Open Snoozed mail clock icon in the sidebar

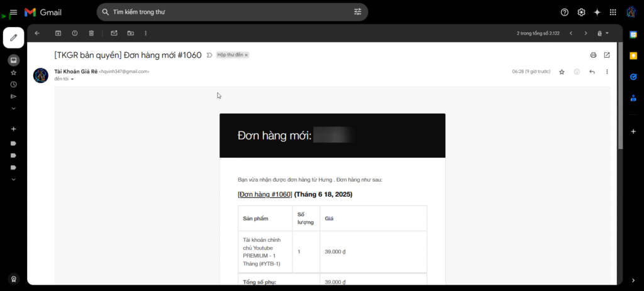point(14,85)
